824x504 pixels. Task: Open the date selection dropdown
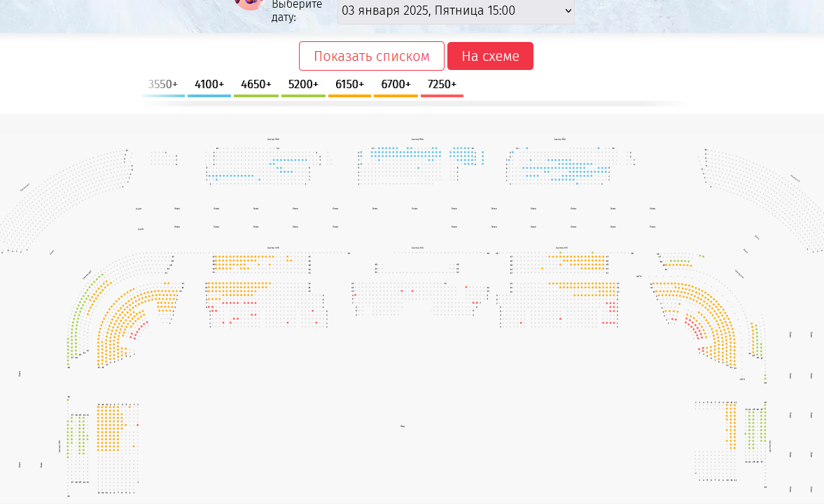coord(448,11)
